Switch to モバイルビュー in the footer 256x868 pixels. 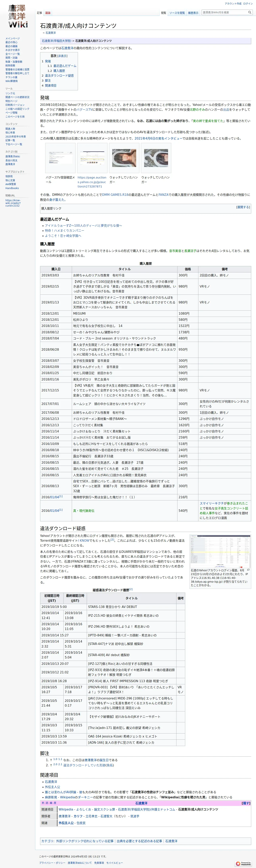click(114, 863)
